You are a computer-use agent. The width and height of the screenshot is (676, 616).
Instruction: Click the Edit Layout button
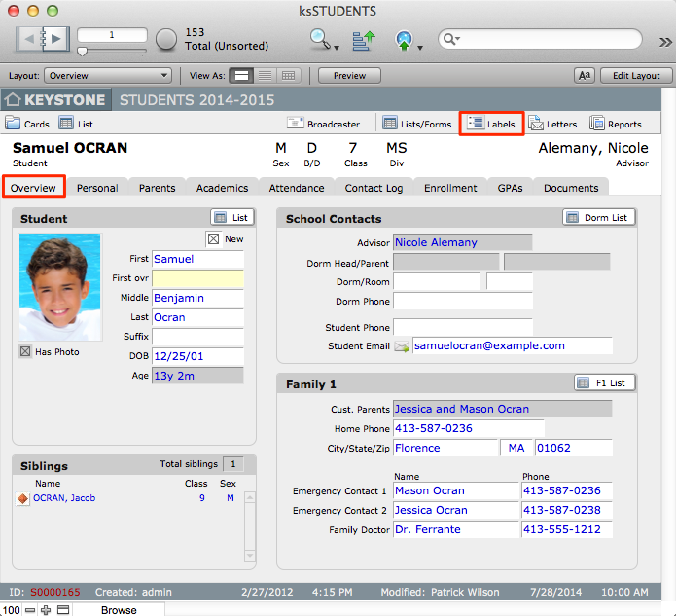[x=629, y=75]
